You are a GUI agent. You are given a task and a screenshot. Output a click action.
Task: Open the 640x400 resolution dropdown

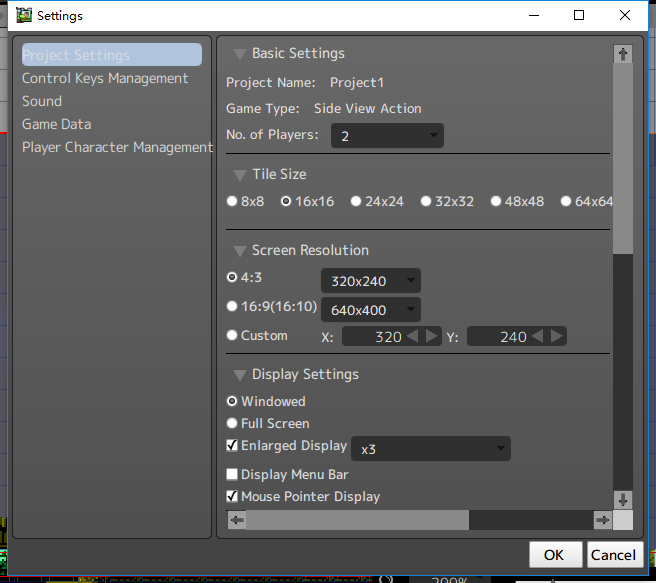coord(371,310)
